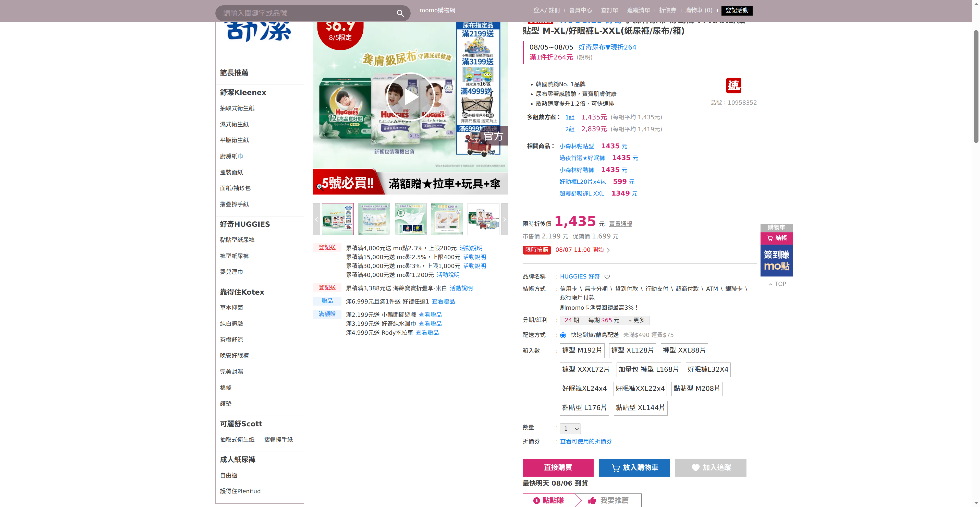Open the 查看可使用的折價券 link
980x507 pixels.
pyautogui.click(x=586, y=442)
